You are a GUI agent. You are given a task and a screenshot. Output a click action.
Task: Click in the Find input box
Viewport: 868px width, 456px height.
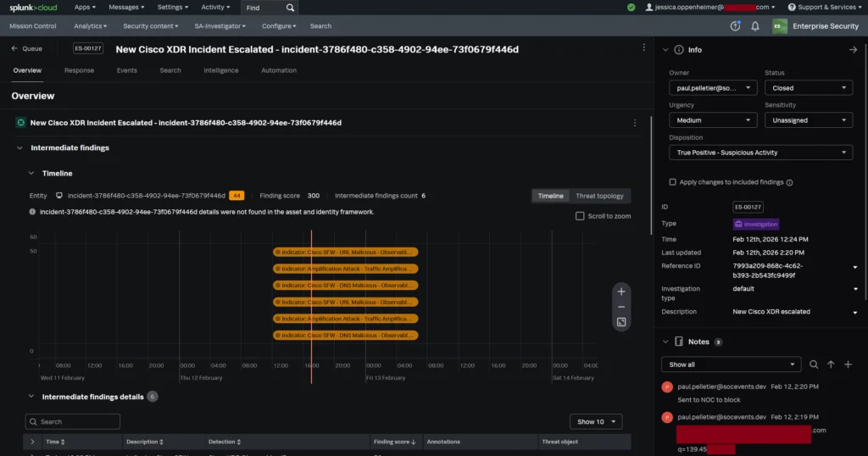pos(264,8)
